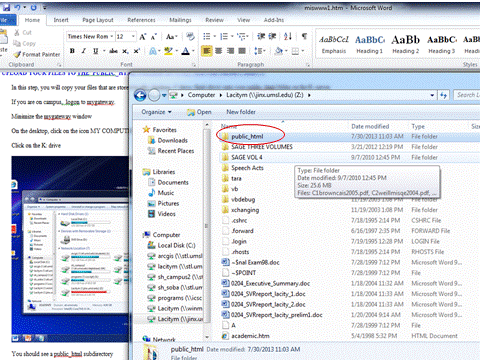Click the Increase Indent icon
The height and width of the screenshot is (360, 480).
pos(272,36)
